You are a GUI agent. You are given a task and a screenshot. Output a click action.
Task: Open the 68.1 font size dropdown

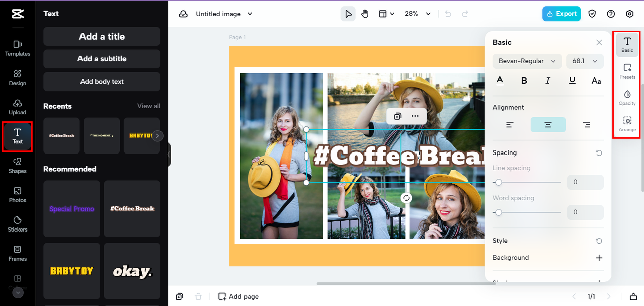tap(585, 61)
